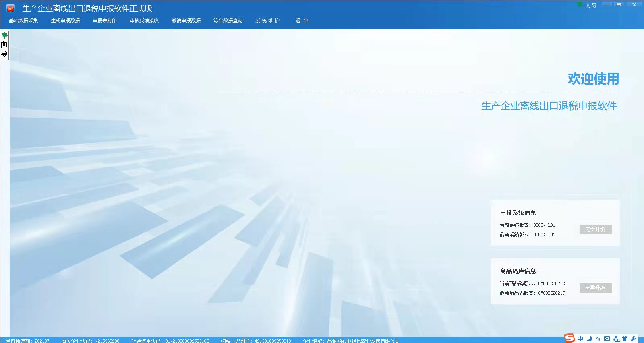The image size is (644, 343).
Task: Open the 生成申报数据 menu
Action: tap(65, 21)
